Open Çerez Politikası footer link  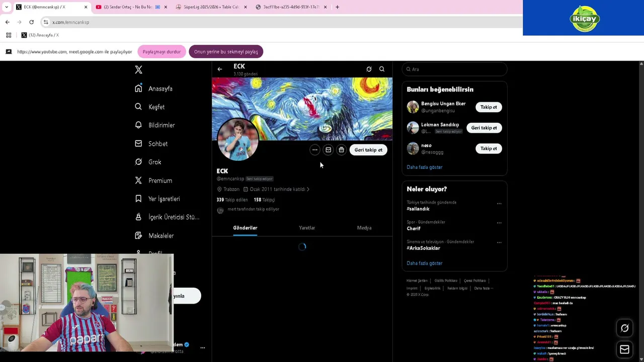tap(475, 281)
